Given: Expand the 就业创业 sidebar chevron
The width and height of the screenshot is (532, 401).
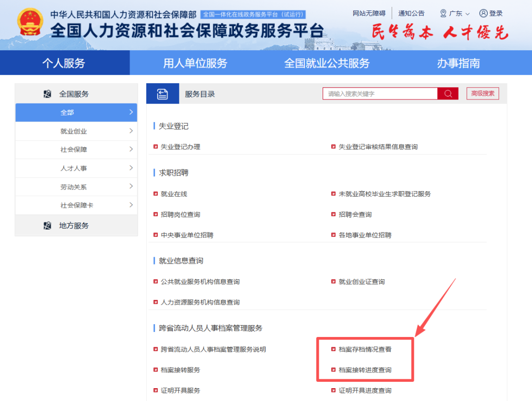Looking at the screenshot, I should tap(131, 131).
